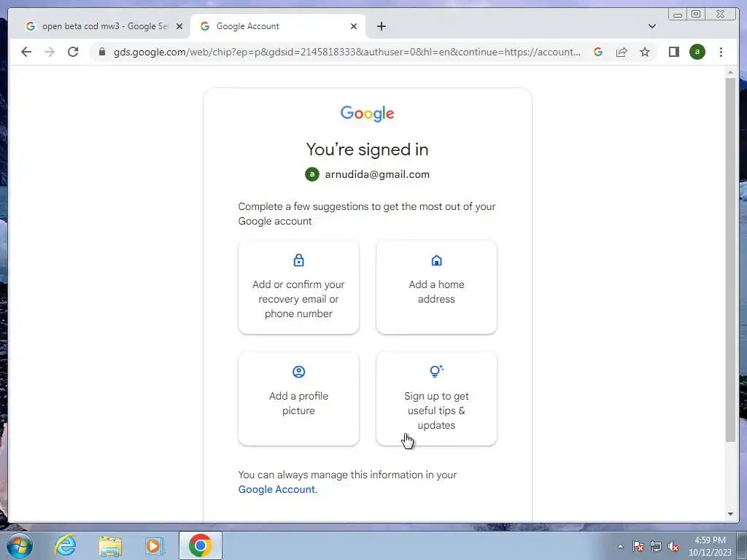747x560 pixels.
Task: Open the share page icon
Action: tap(622, 52)
